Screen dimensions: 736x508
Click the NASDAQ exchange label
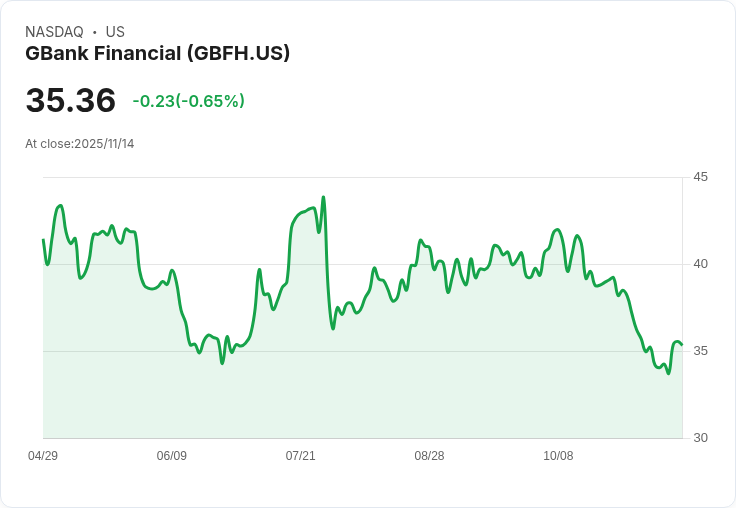click(54, 32)
